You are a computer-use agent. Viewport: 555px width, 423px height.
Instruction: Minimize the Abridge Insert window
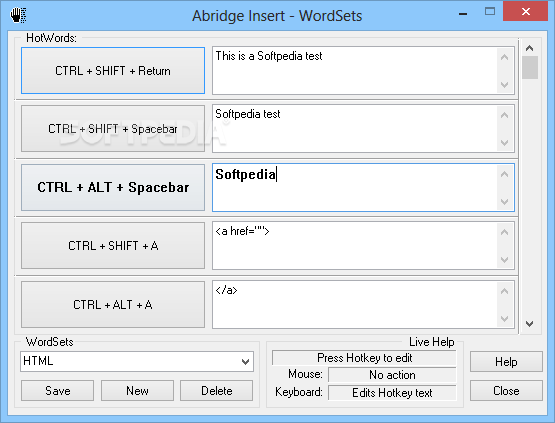tap(463, 14)
